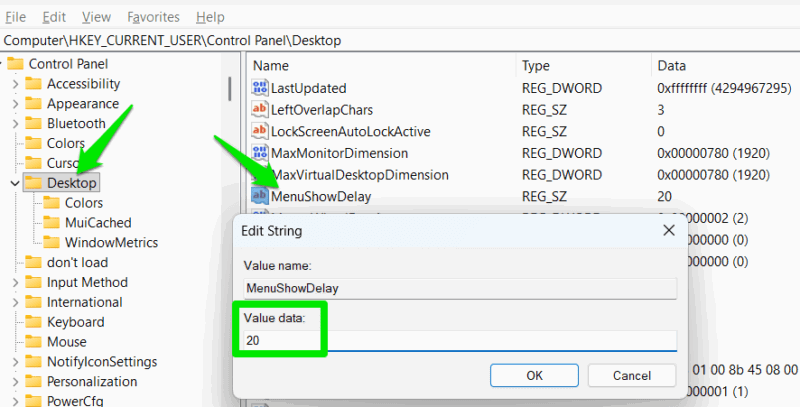
Task: Select the Control Panel folder icon
Action: pyautogui.click(x=15, y=64)
